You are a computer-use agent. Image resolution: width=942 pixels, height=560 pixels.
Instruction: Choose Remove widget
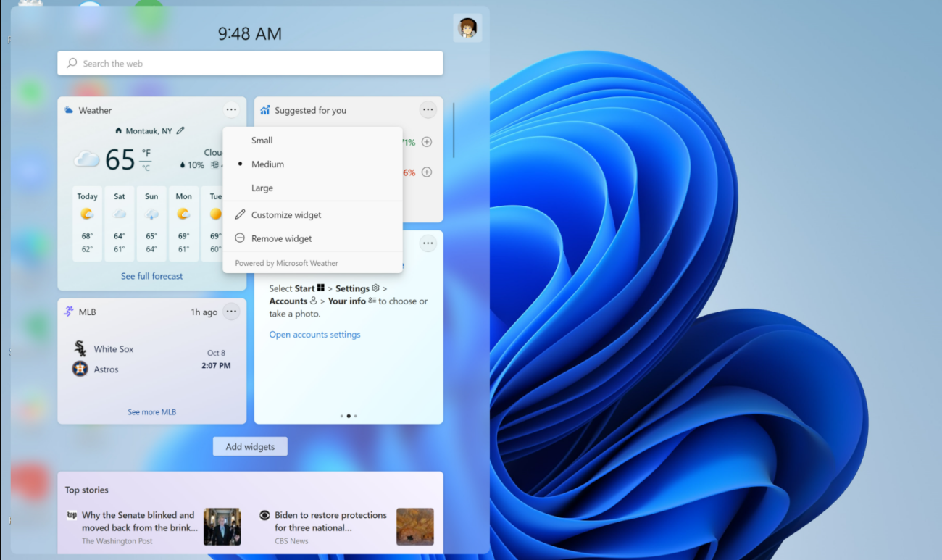point(312,238)
